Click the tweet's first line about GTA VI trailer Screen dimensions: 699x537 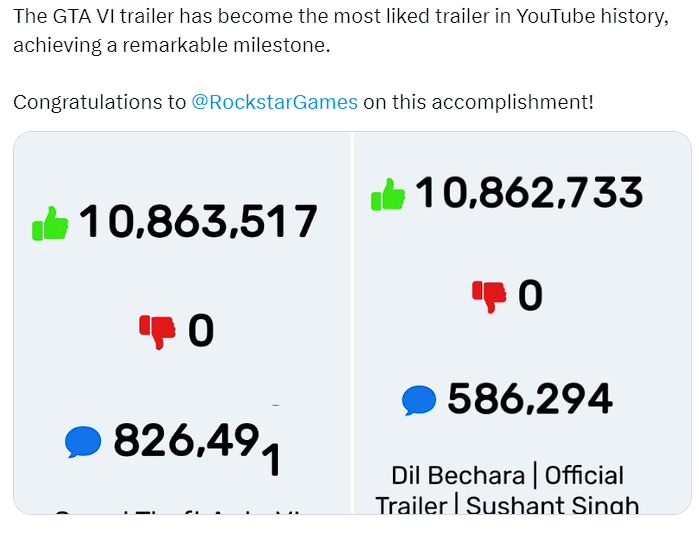pos(340,18)
